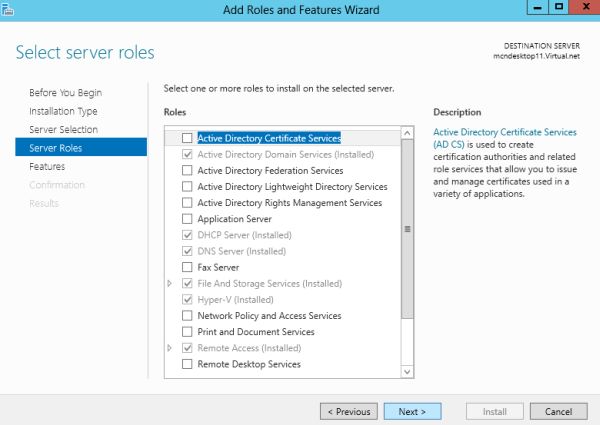Enable Active Directory Federation Services checkbox
Screen dimensions: 600x425
coord(187,171)
